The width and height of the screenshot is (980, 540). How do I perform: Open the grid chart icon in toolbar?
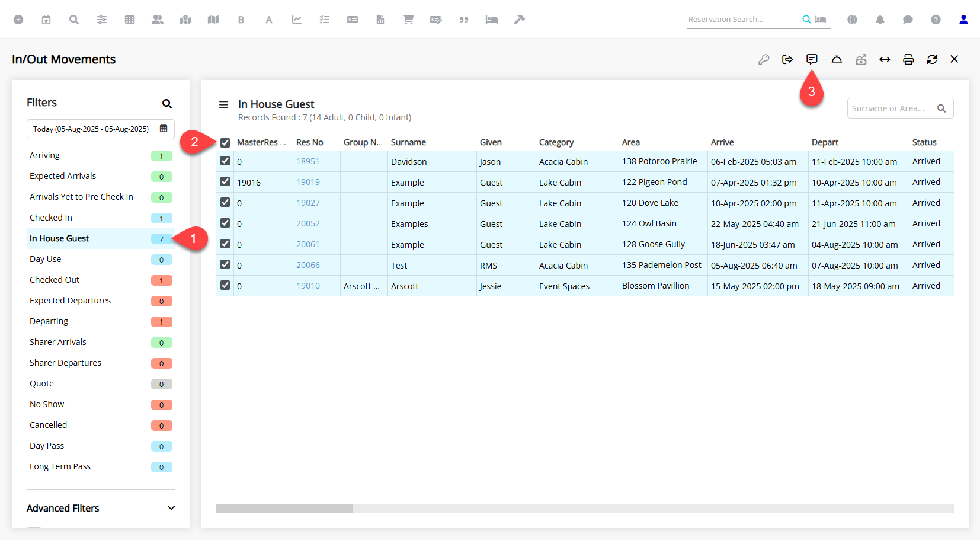130,20
